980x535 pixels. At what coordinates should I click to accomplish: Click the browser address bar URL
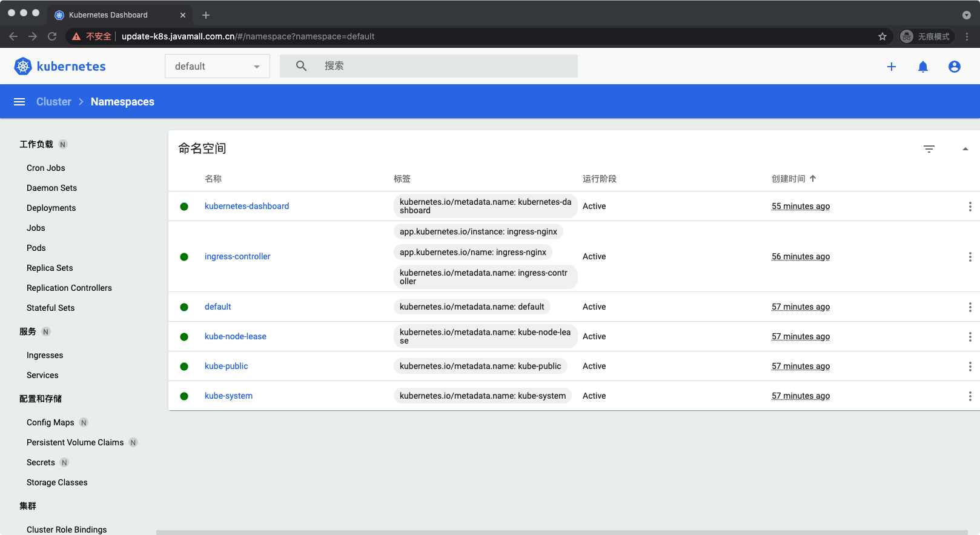[x=248, y=36]
